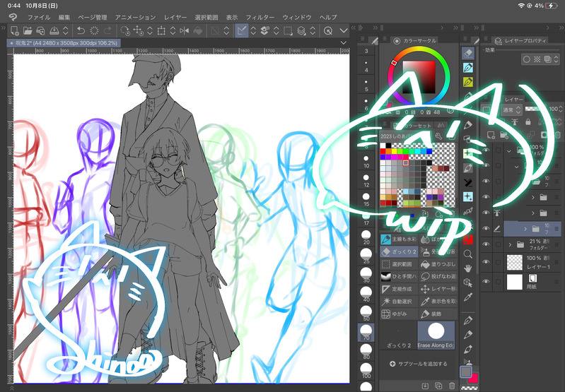
Task: Hide the 21% folder layer
Action: click(x=486, y=244)
